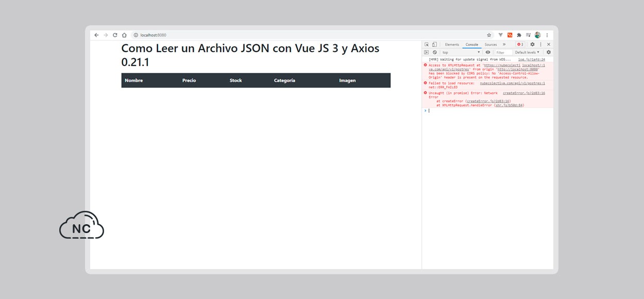Click the Nombre column header
644x299 pixels.
(134, 80)
